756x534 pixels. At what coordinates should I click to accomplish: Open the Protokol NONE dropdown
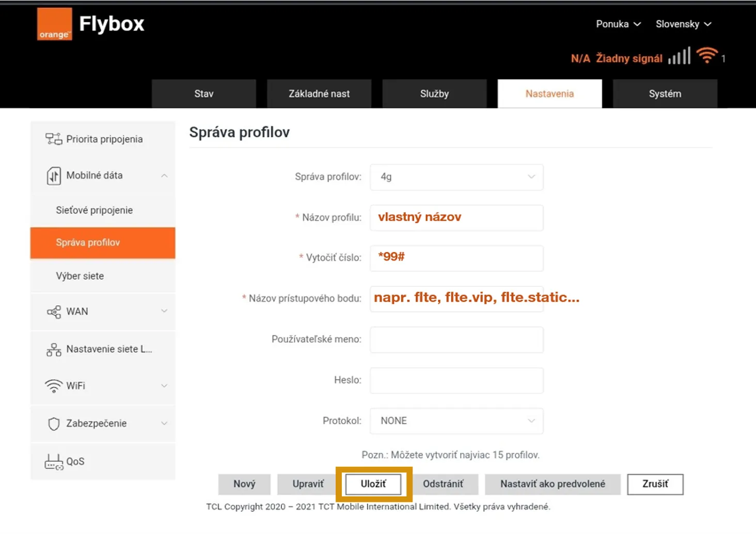(x=456, y=421)
